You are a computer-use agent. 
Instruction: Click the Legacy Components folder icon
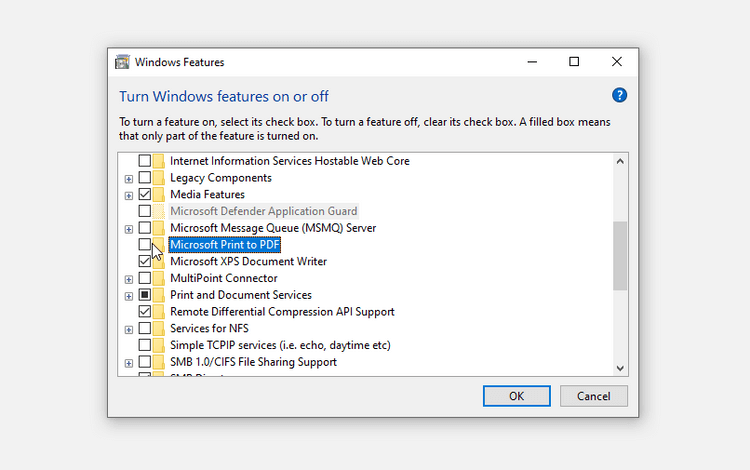coord(160,178)
